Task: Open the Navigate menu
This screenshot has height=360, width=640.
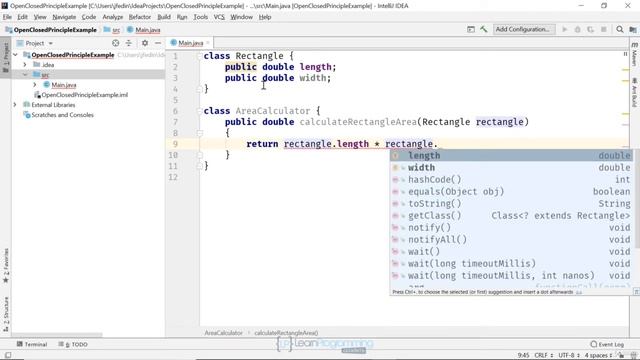Action: point(64,17)
